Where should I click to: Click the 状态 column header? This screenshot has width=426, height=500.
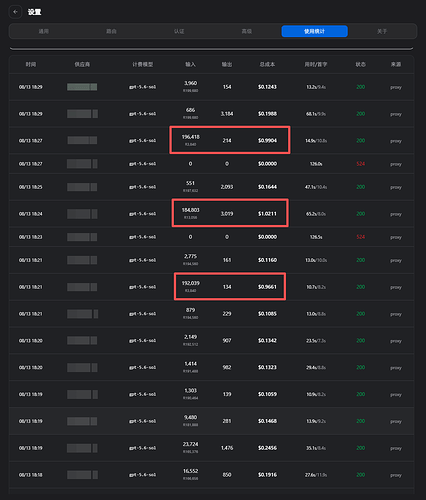360,64
